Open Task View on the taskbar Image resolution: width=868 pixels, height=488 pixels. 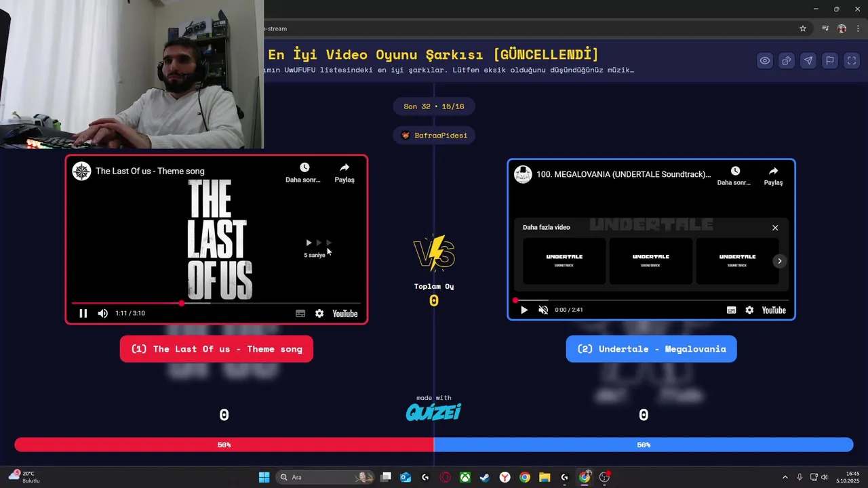pos(386,477)
